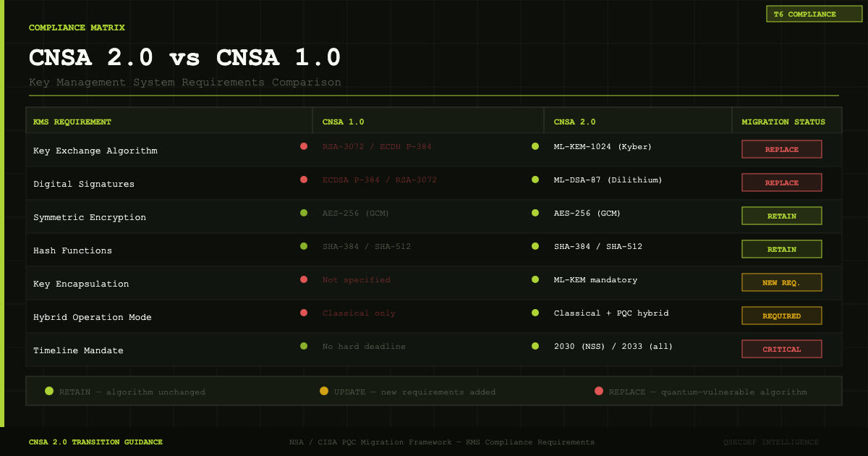
Task: Click REPLACE status for Digital Signatures
Action: click(782, 182)
